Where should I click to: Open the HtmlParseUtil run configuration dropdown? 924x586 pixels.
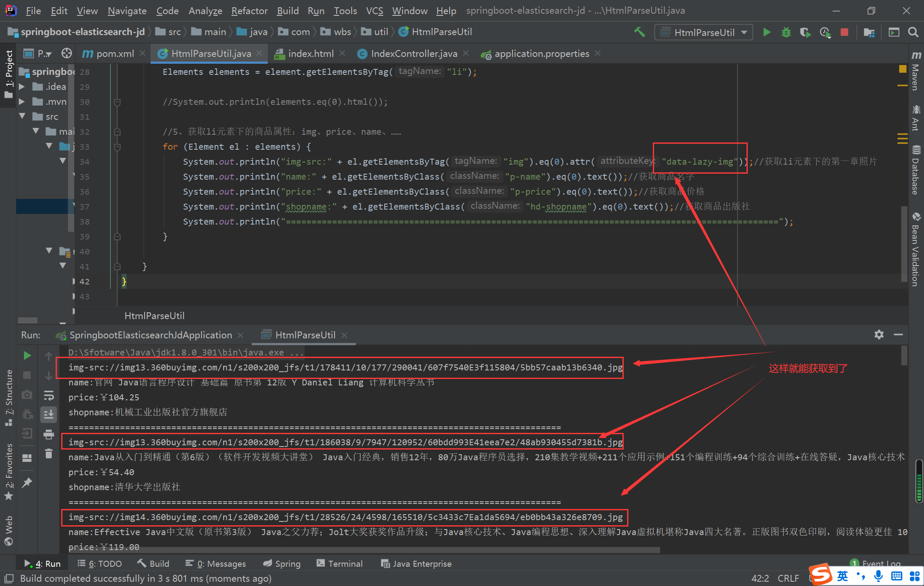[x=704, y=32]
